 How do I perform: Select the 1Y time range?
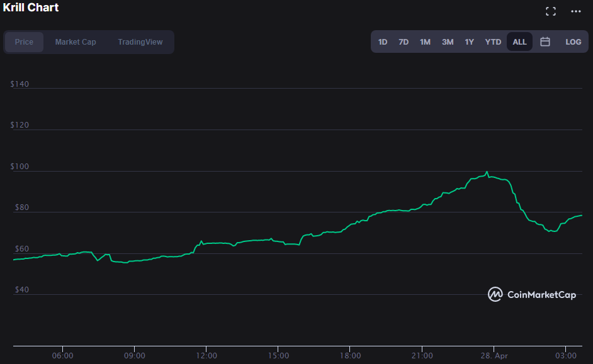click(470, 42)
